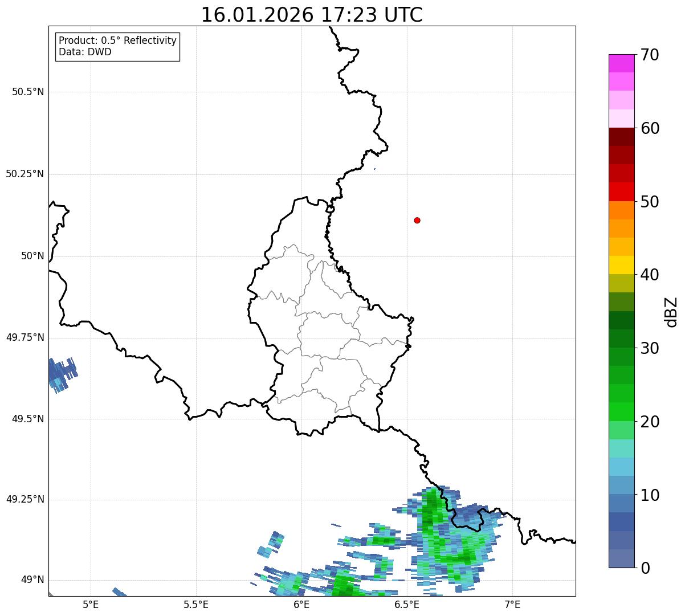Click the 50.5°N latitude label
This screenshot has width=685, height=616.
pyautogui.click(x=28, y=92)
